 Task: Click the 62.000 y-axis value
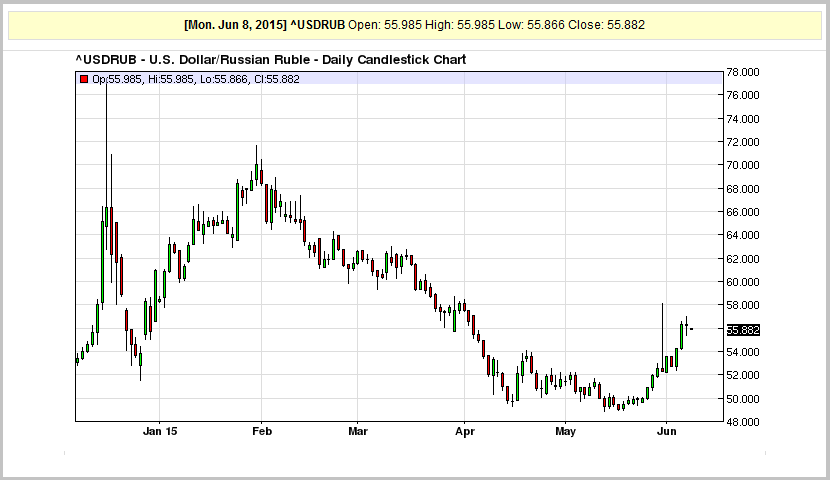tap(743, 259)
